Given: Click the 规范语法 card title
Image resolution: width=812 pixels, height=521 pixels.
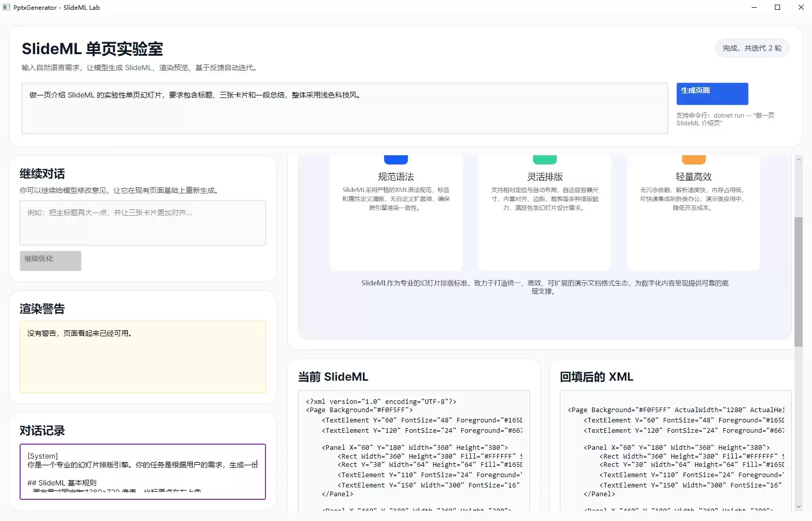Looking at the screenshot, I should [x=396, y=177].
